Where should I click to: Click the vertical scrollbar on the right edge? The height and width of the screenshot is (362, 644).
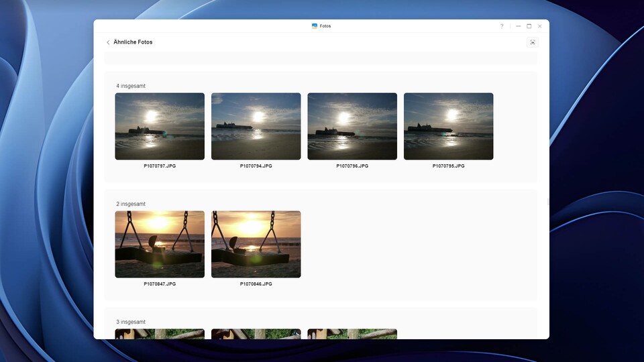pyautogui.click(x=547, y=201)
